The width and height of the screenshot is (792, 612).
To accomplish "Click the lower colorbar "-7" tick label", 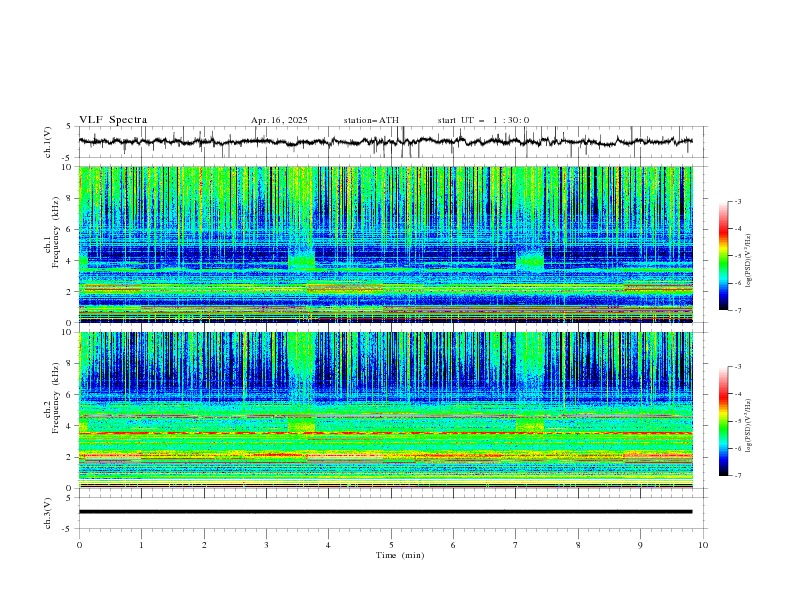I will (x=738, y=476).
